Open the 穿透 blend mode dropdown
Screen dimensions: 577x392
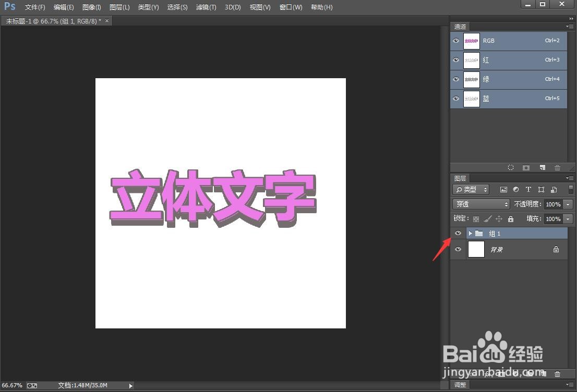(x=481, y=204)
